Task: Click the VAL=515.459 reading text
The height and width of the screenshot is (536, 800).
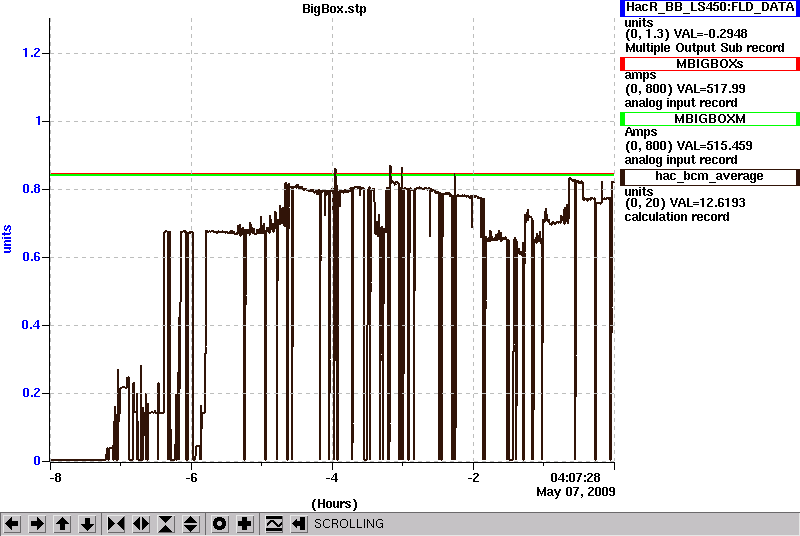Action: coord(713,146)
